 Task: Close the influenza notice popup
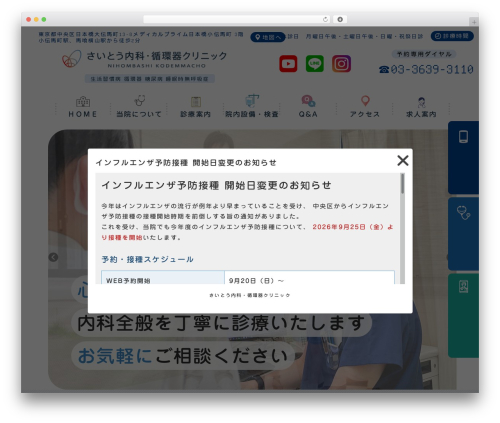pos(403,160)
